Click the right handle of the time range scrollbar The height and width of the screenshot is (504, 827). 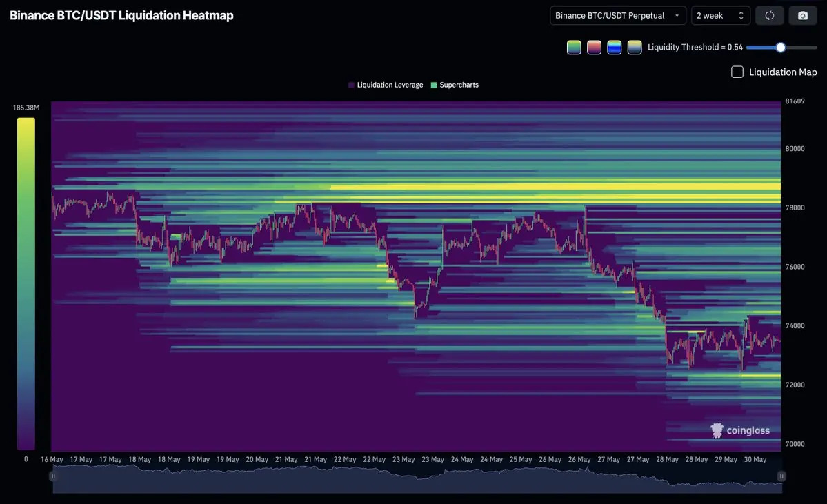(x=781, y=476)
